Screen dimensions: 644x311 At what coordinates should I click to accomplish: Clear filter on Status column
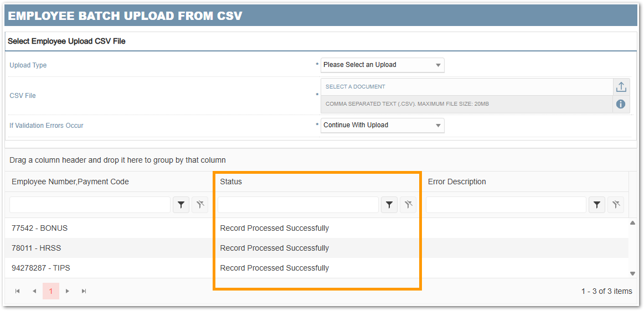click(408, 205)
